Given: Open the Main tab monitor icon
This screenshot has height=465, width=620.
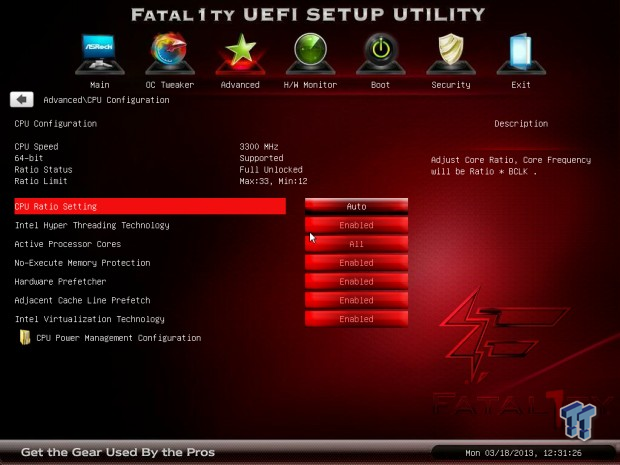Looking at the screenshot, I should point(100,54).
